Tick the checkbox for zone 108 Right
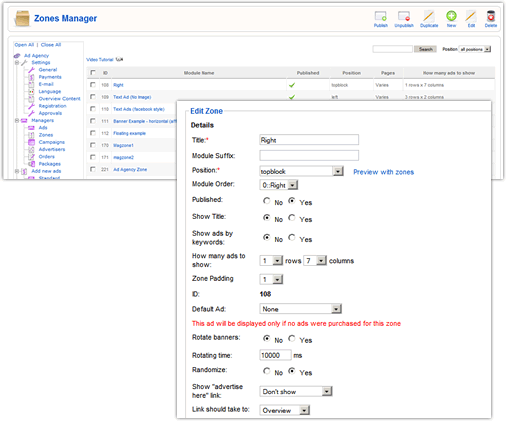 coord(93,85)
